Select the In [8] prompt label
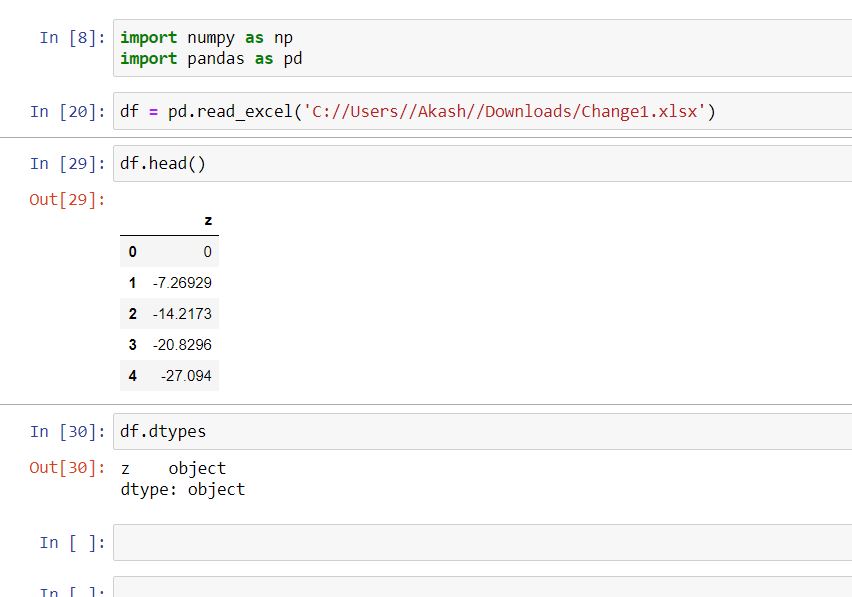The image size is (852, 597). coord(72,37)
